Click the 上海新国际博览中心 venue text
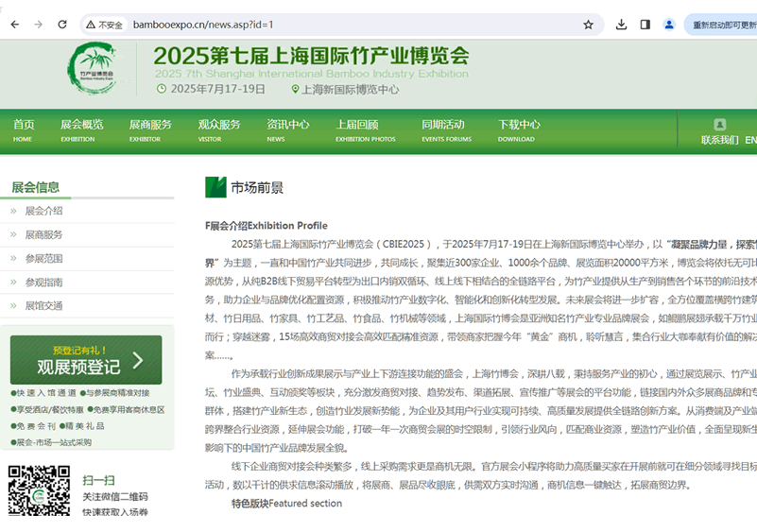The image size is (757, 532). click(350, 90)
